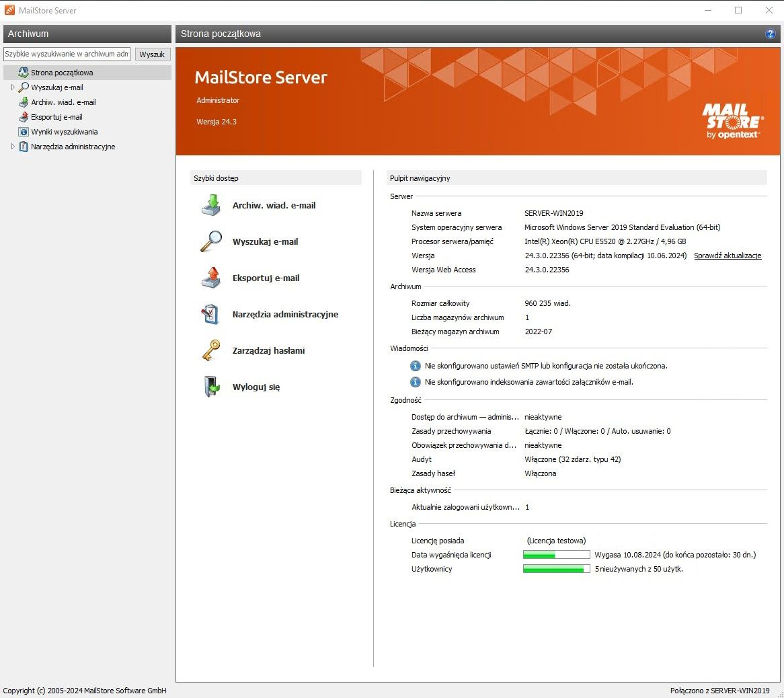Click the status bar text Połączono z SERVER-WIN2019
Screen dimensions: 784x698
click(x=719, y=691)
